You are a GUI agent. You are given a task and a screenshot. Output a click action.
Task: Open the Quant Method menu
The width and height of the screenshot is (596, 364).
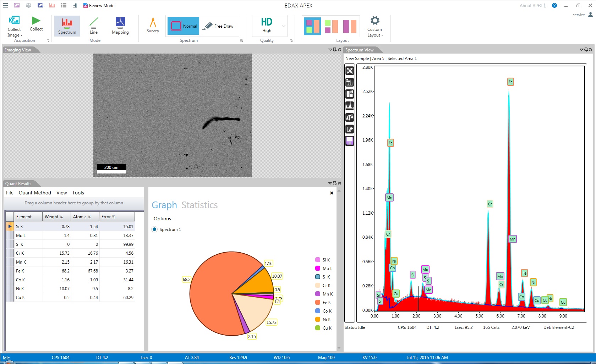click(35, 193)
